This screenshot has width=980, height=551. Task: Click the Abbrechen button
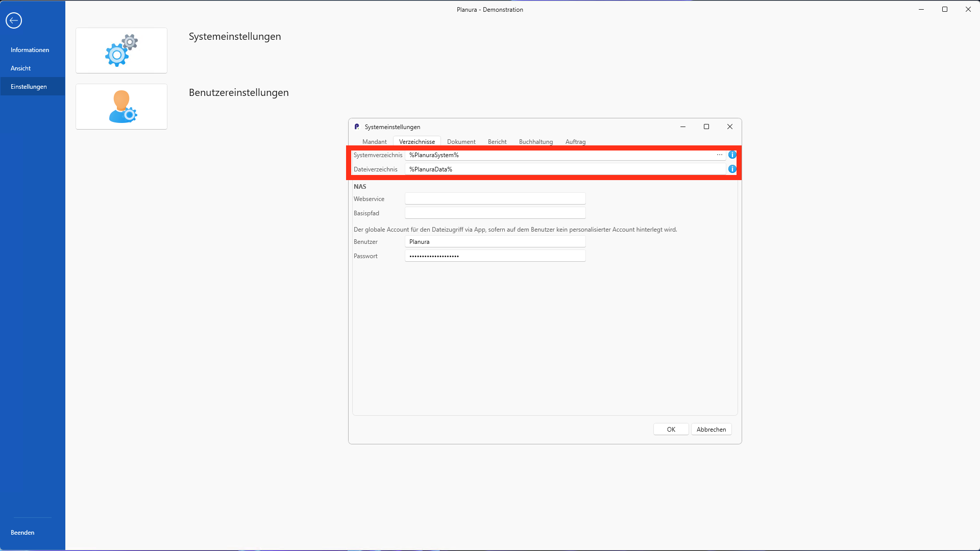(x=711, y=430)
